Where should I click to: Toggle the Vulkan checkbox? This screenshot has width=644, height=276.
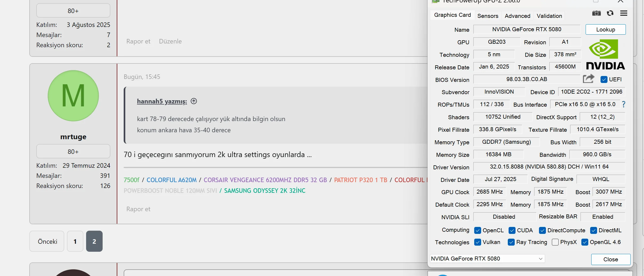point(478,242)
